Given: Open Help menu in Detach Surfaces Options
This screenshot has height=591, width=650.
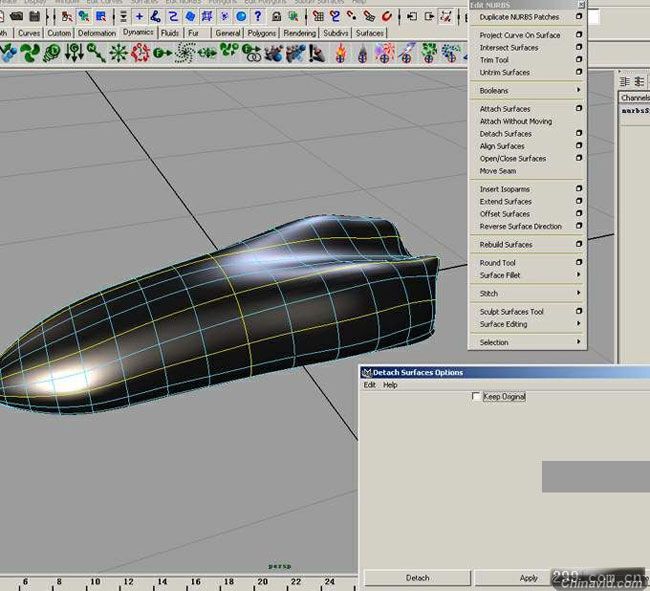Looking at the screenshot, I should click(x=390, y=385).
